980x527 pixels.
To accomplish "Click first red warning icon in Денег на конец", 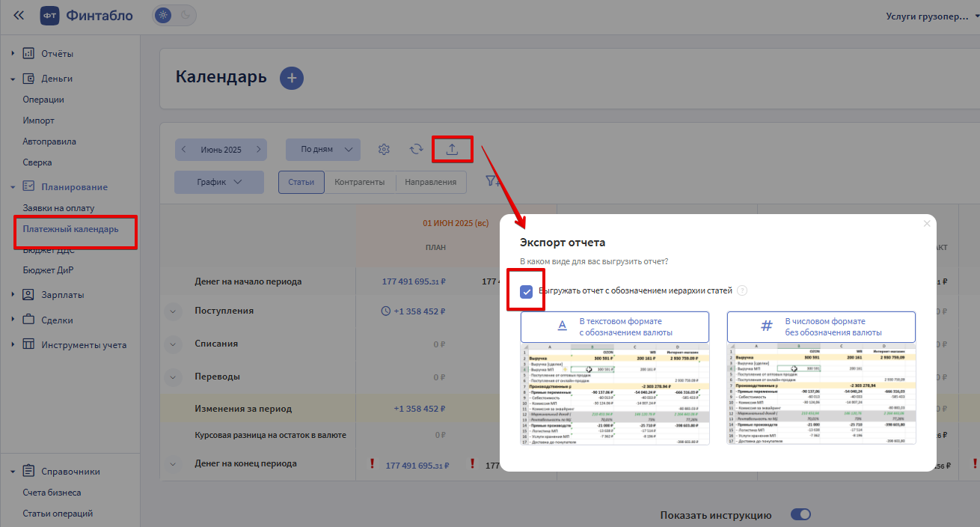I will point(372,464).
